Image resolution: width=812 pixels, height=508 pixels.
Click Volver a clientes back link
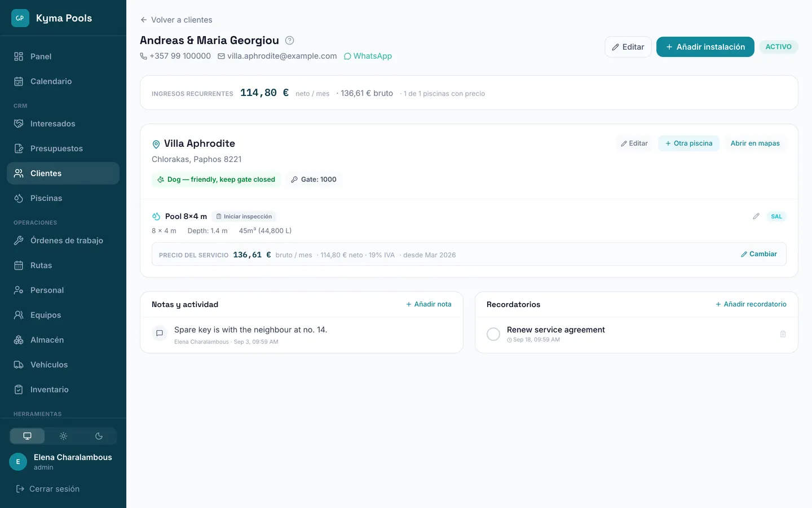click(176, 20)
